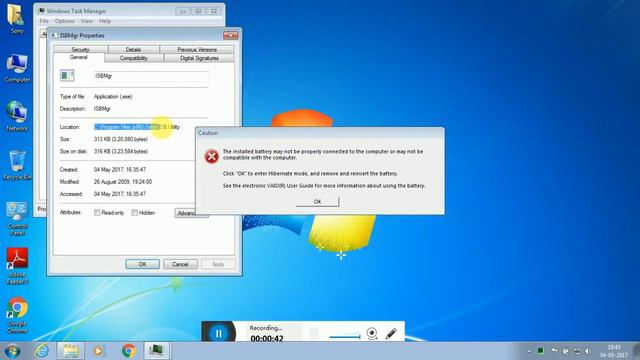Open Help menu in Task Manager
The width and height of the screenshot is (640, 360).
pyautogui.click(x=105, y=21)
